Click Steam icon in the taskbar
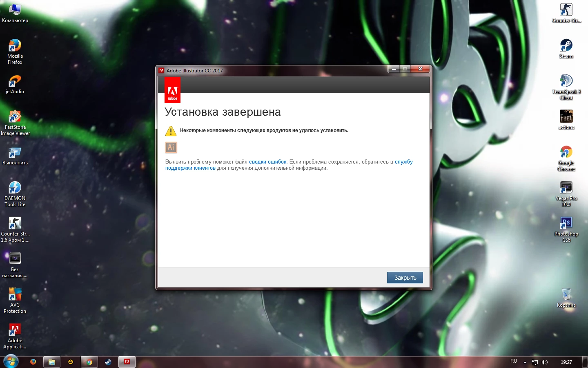Screen dimensions: 588x368 (108, 362)
